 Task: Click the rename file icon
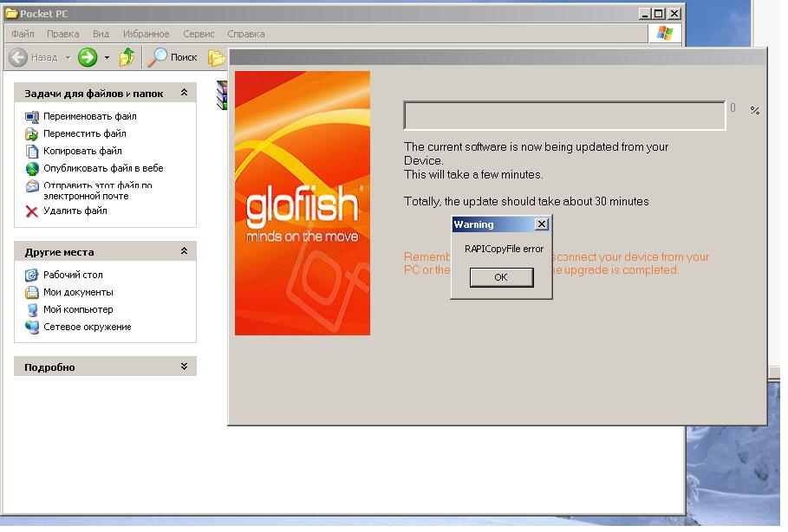pyautogui.click(x=32, y=117)
